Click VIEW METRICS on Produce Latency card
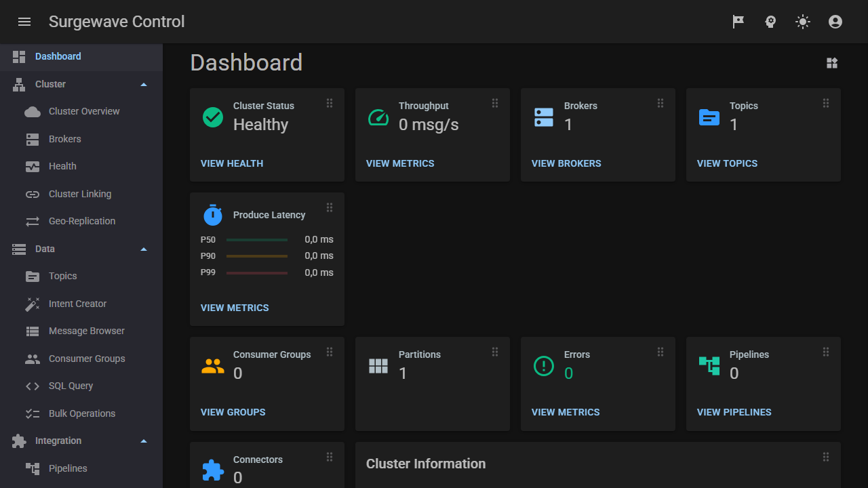 pyautogui.click(x=235, y=308)
